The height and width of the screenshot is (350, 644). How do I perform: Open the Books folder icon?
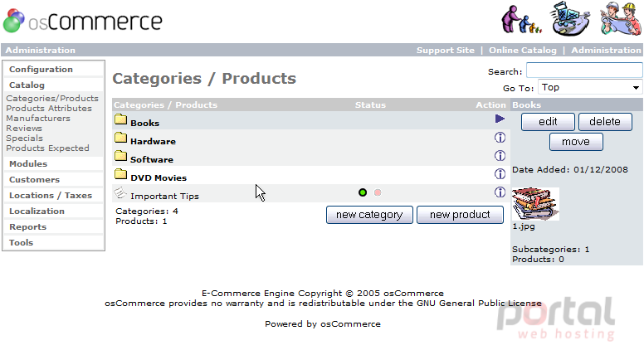coord(121,119)
